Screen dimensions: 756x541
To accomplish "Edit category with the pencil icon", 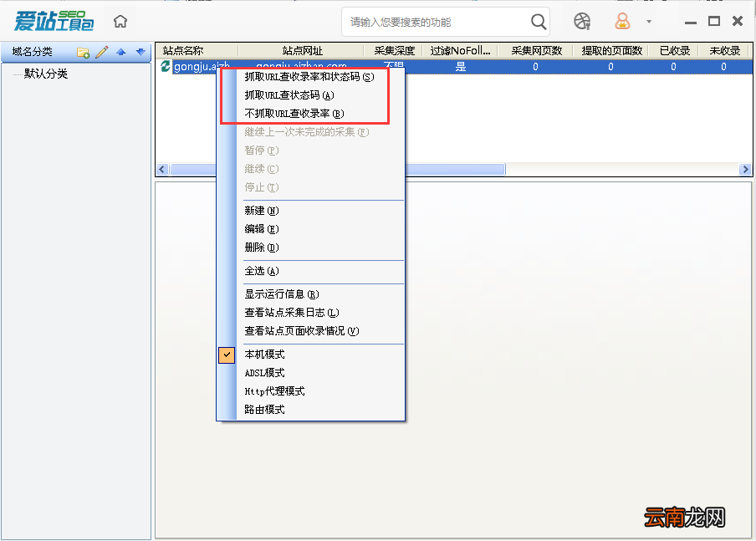I will tap(102, 52).
